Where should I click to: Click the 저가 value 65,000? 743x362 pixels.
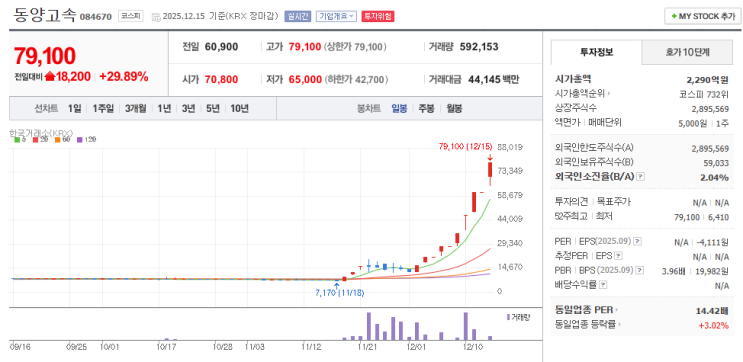tap(305, 79)
